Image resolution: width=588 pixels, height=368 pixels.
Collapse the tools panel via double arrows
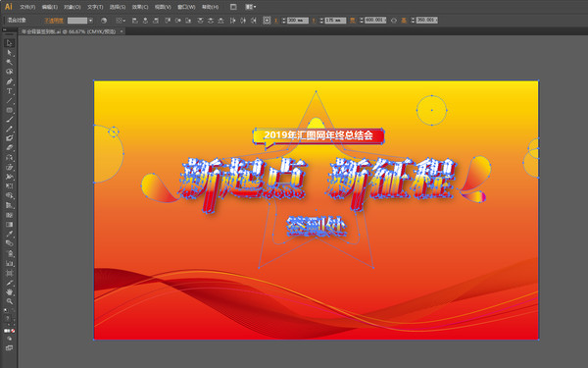[x=5, y=29]
